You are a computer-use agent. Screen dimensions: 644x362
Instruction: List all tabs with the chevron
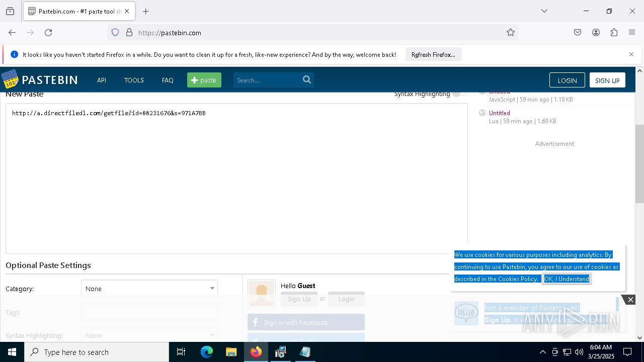[x=544, y=11]
